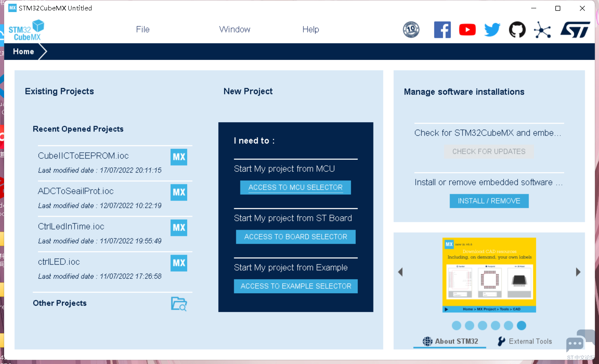This screenshot has width=599, height=364.
Task: Open the Facebook page icon
Action: 442,30
